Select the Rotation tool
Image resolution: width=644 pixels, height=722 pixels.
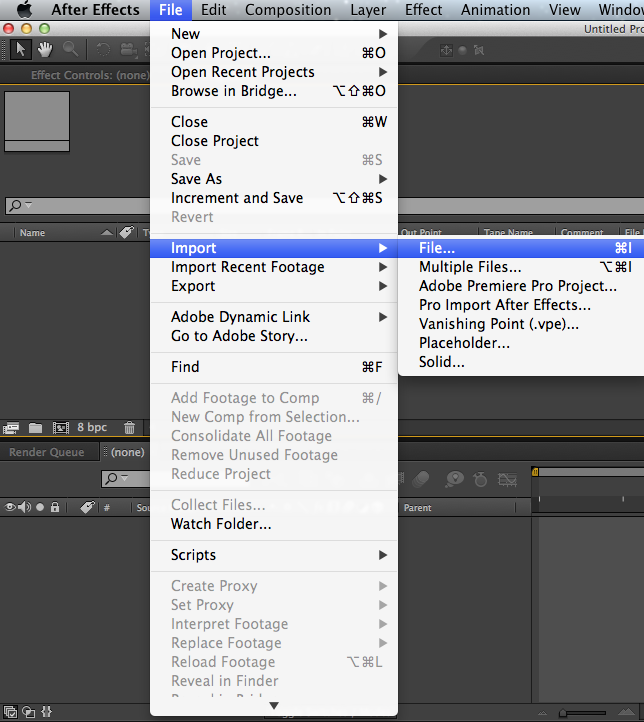point(103,50)
